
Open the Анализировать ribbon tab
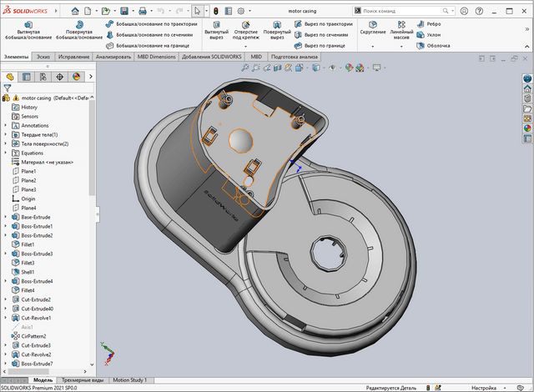pyautogui.click(x=113, y=57)
